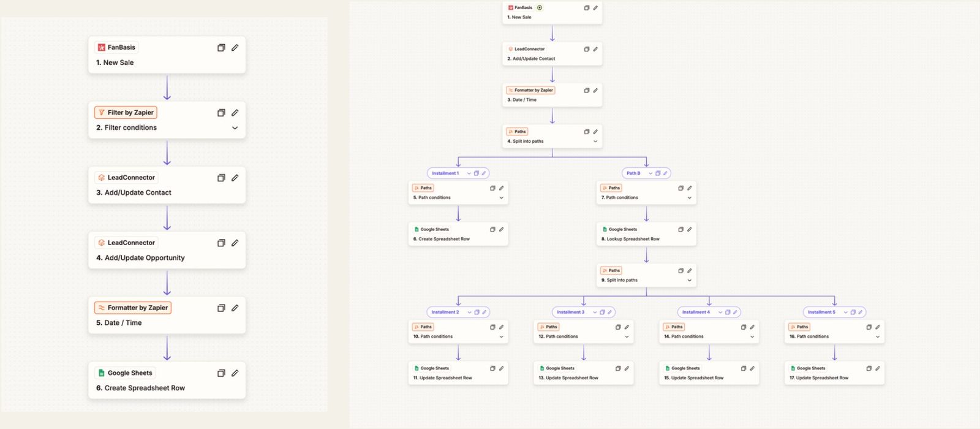Expand the '14. Path conditions' chevron
Image resolution: width=980 pixels, height=429 pixels.
[x=752, y=337]
